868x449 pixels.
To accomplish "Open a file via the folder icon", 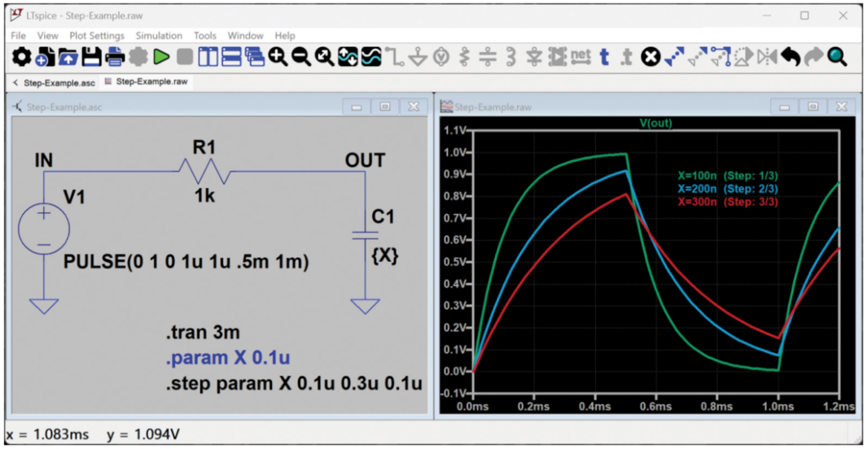I will (x=68, y=56).
